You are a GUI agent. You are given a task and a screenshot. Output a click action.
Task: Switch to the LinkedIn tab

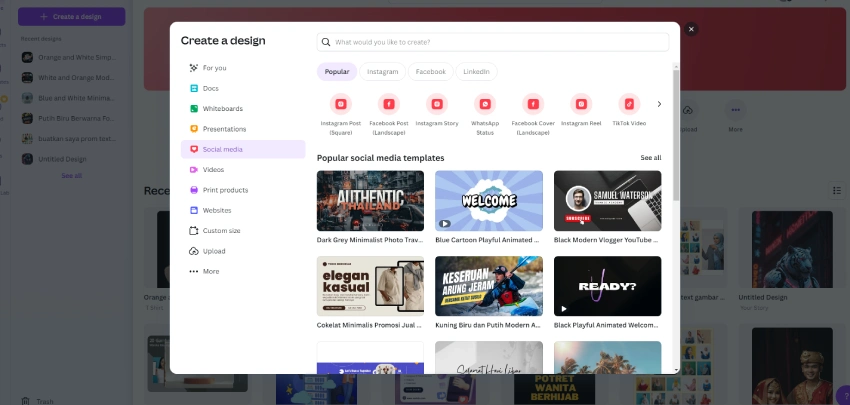tap(476, 72)
